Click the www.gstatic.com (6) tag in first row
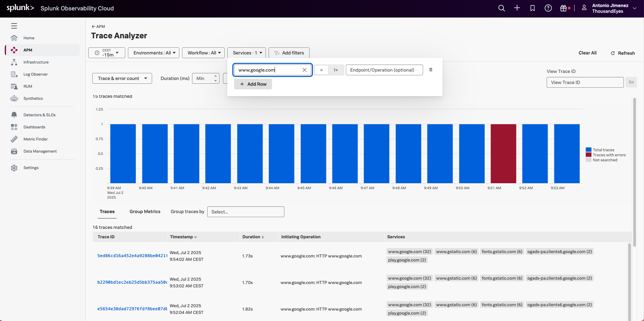644x321 pixels. 456,251
